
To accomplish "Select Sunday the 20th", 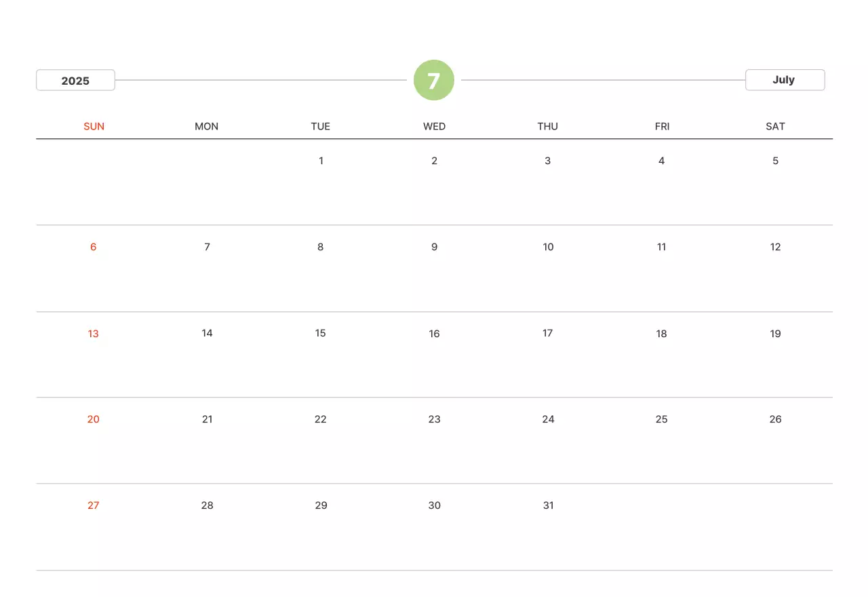I will pos(94,419).
